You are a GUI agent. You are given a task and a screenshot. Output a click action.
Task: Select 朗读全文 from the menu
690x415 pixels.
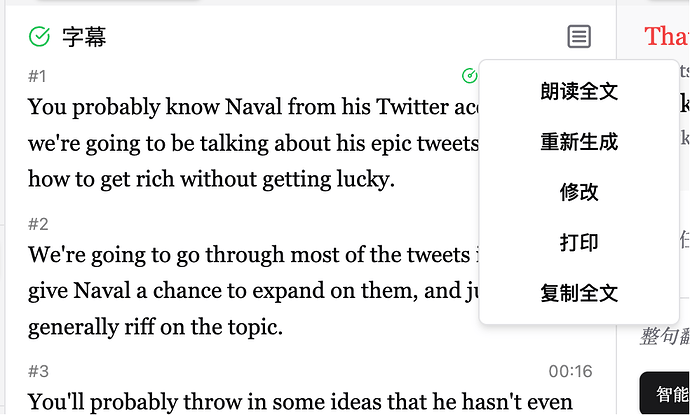tap(579, 92)
